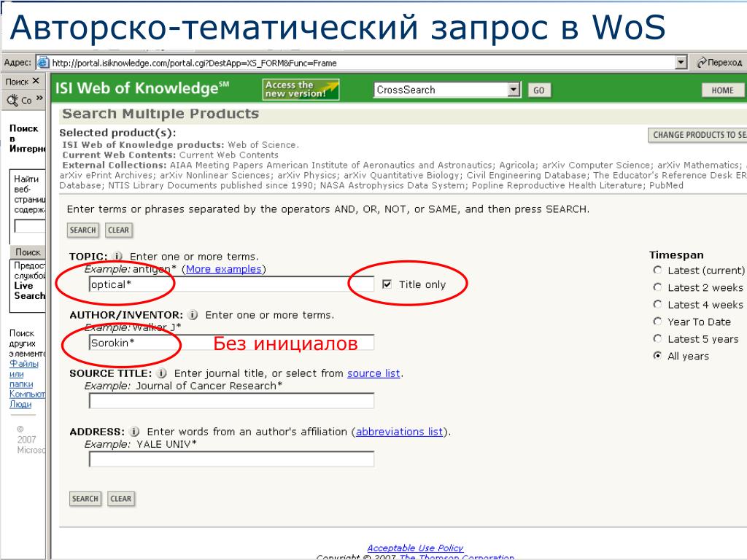
Task: Open the Acceptable Use Policy link
Action: [415, 548]
